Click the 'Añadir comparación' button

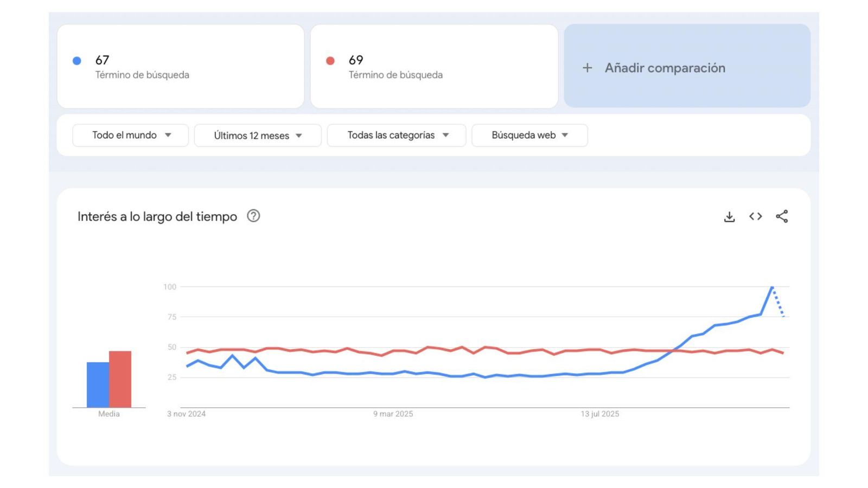(x=665, y=68)
